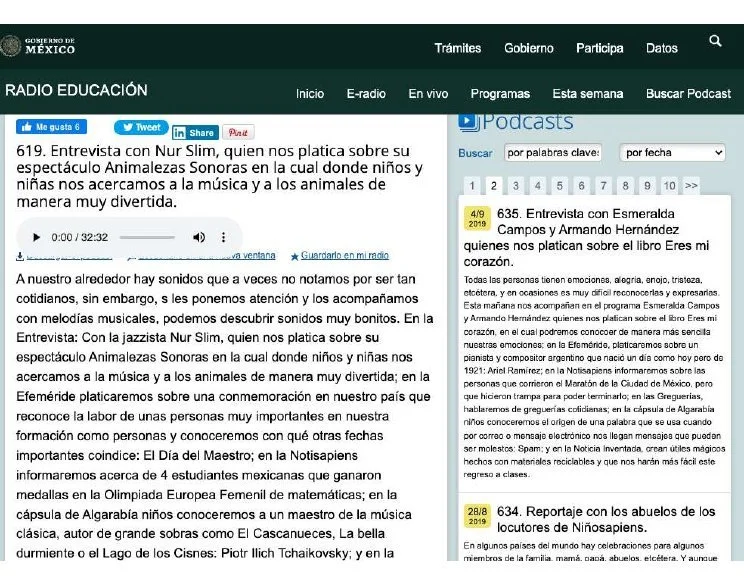Open audio player more options menu

tap(223, 237)
